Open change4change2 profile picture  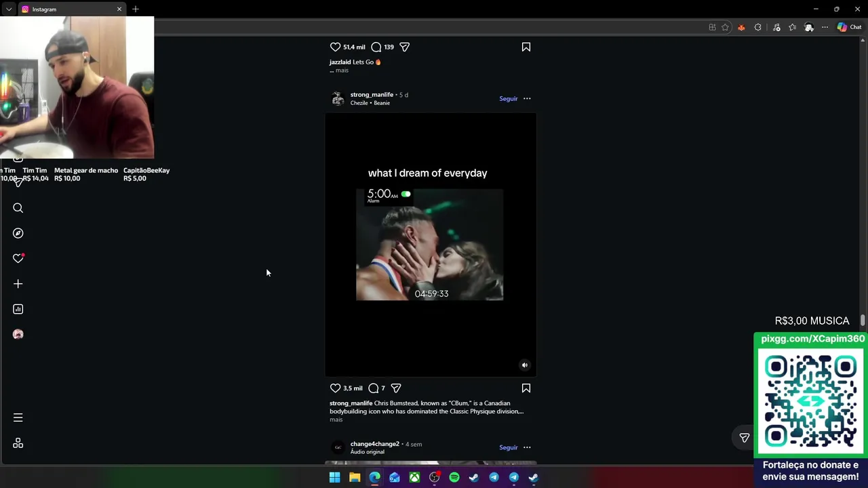click(x=338, y=447)
